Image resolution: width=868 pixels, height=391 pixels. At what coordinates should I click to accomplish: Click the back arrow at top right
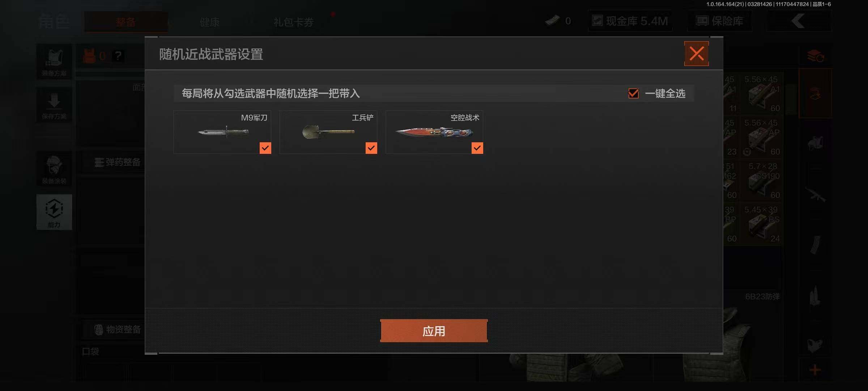pos(799,21)
